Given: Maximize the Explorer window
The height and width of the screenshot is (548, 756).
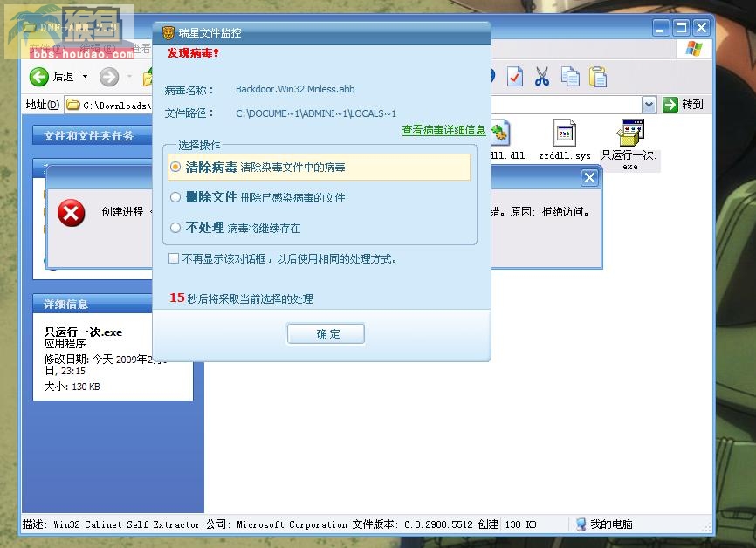Looking at the screenshot, I should (x=681, y=28).
